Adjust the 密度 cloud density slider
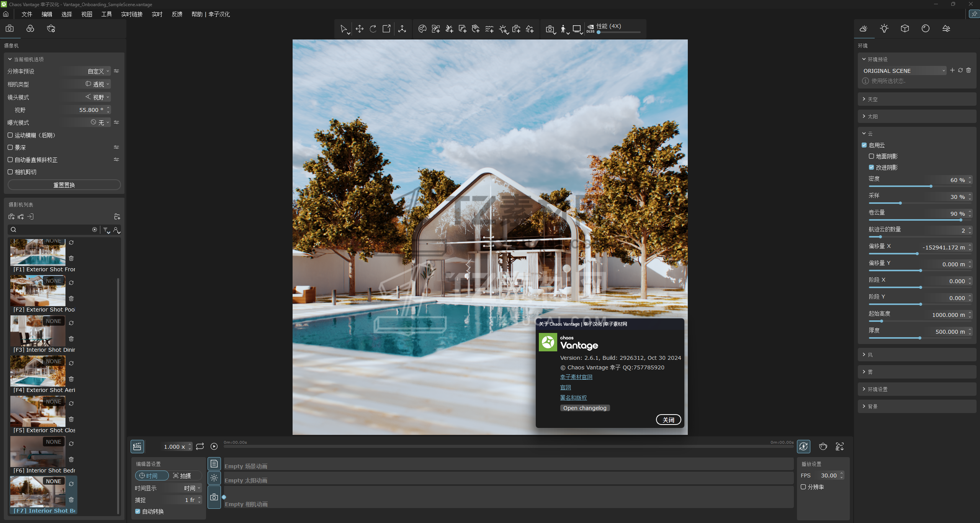The height and width of the screenshot is (523, 980). 931,186
